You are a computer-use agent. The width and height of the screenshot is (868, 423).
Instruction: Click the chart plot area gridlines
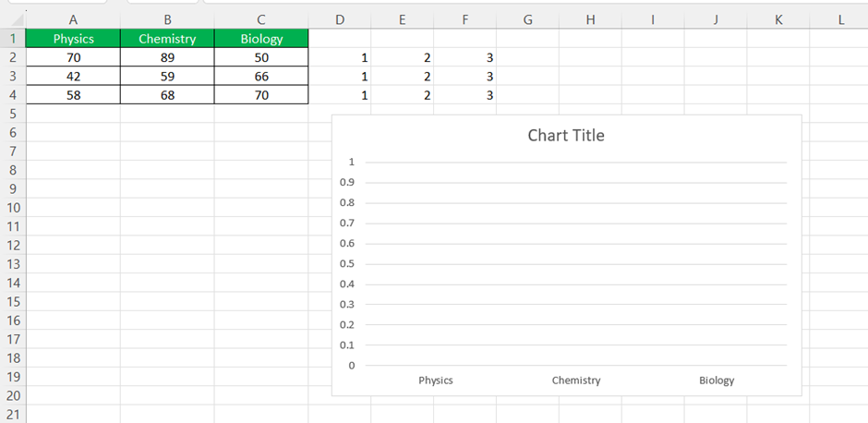(x=575, y=263)
